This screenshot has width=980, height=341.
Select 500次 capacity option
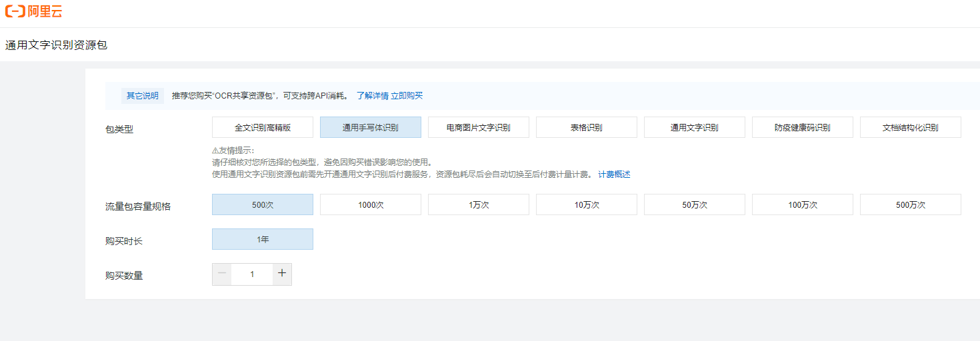click(x=263, y=204)
